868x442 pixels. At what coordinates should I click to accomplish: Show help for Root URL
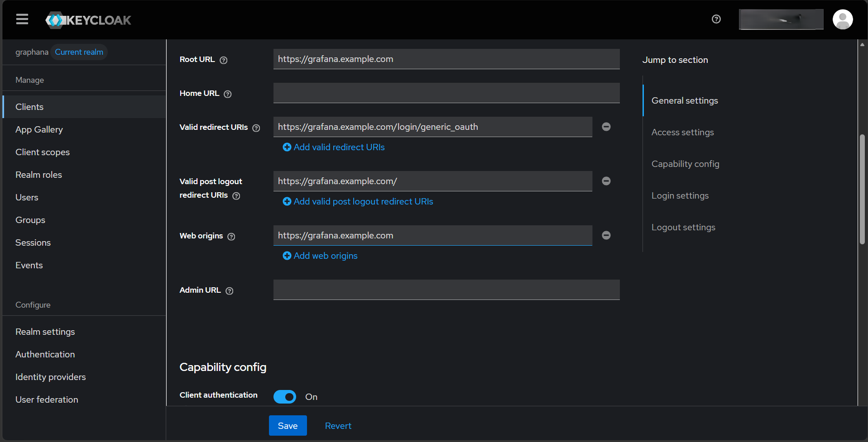[x=224, y=60]
